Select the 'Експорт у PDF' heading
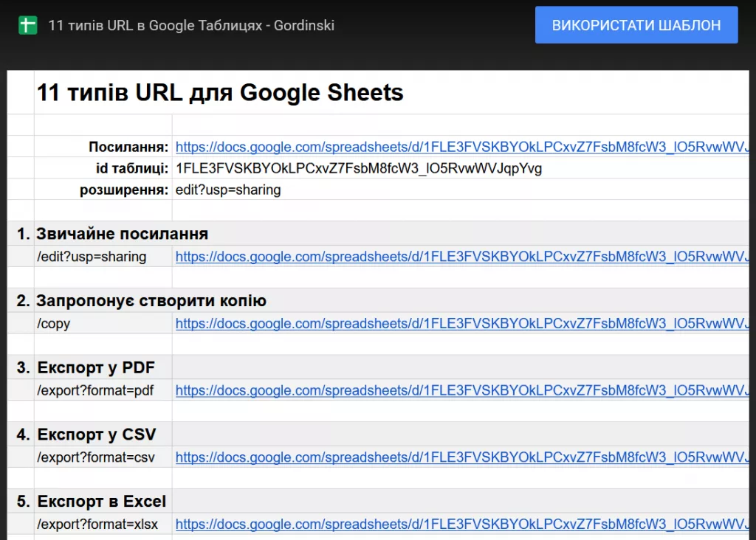This screenshot has height=540, width=756. [x=96, y=367]
